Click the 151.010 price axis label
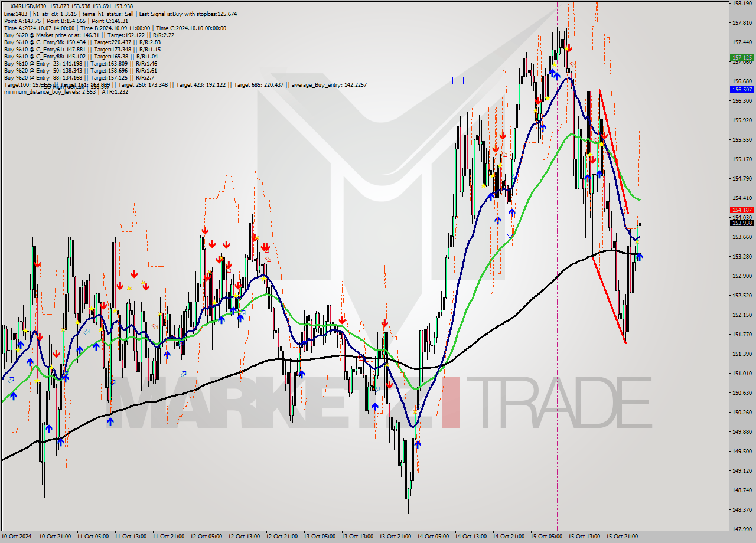This screenshot has height=543, width=756. point(742,374)
